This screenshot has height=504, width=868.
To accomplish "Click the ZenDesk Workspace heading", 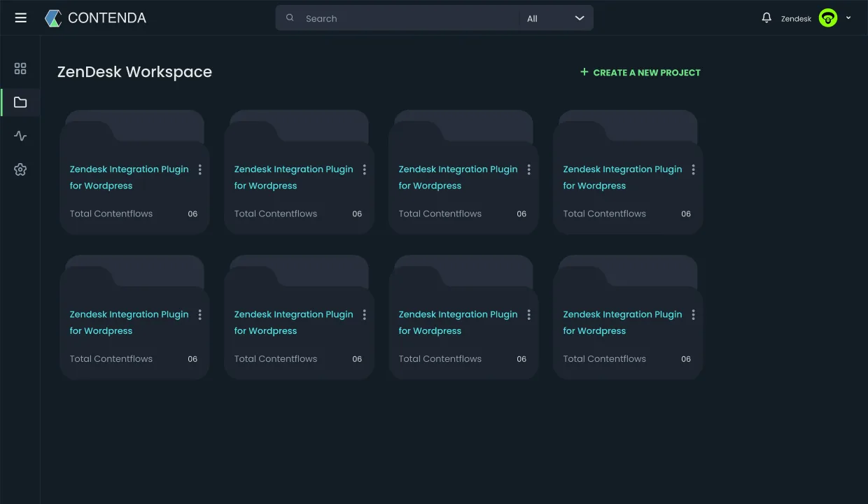I will click(x=134, y=71).
